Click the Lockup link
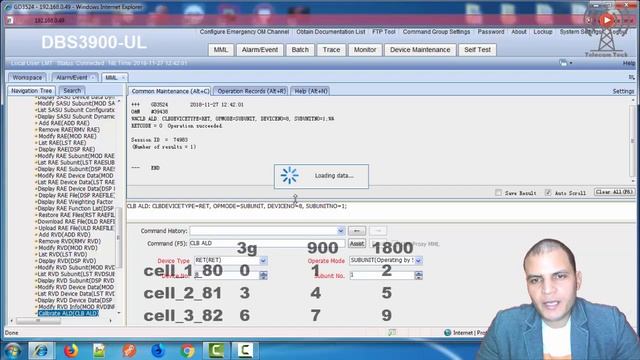 [x=543, y=32]
